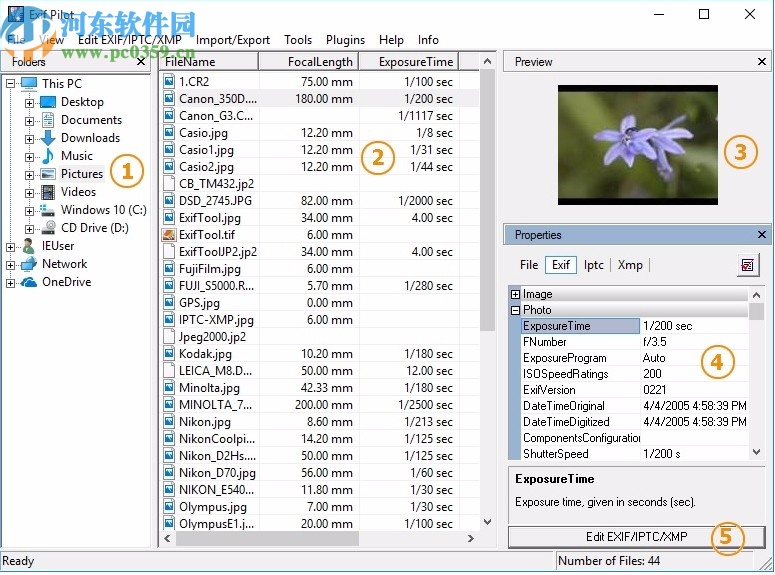Switch to the Iptc properties tab

(x=593, y=265)
